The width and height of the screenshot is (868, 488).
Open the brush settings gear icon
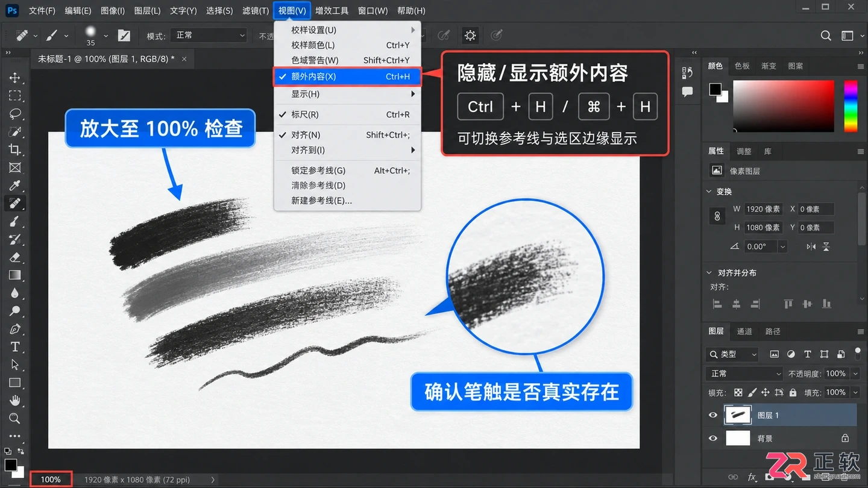470,36
